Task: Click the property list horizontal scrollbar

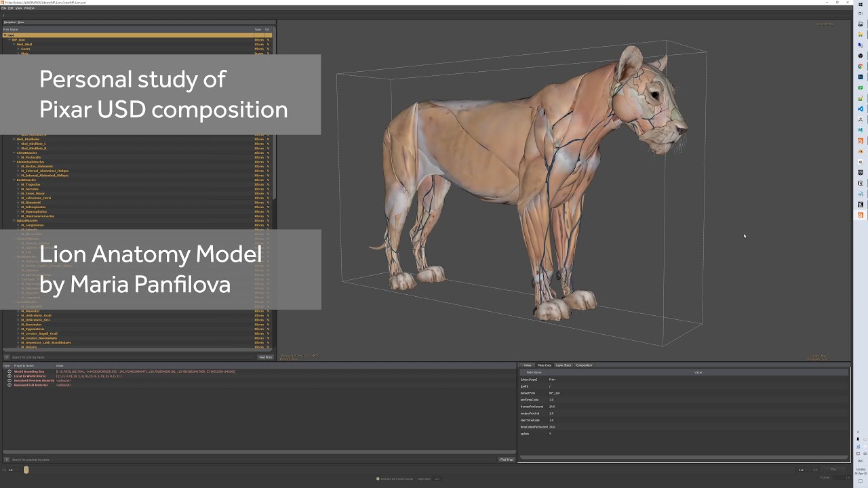Action: 258,452
